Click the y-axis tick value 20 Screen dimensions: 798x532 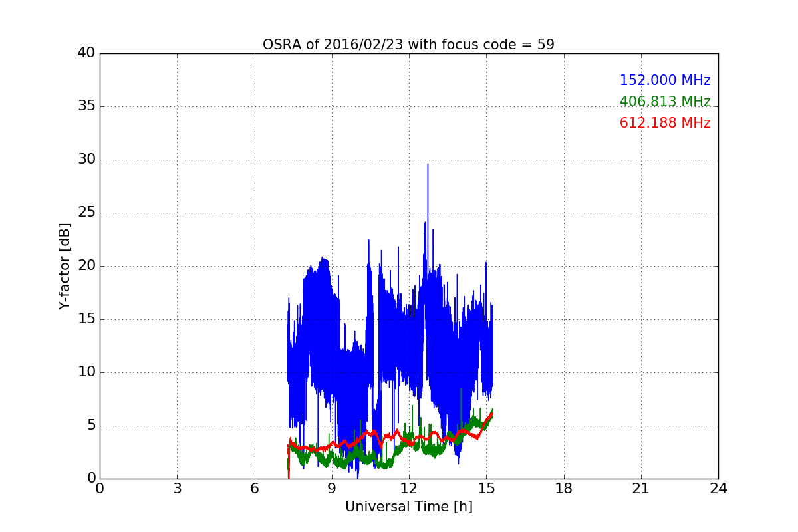pos(86,266)
